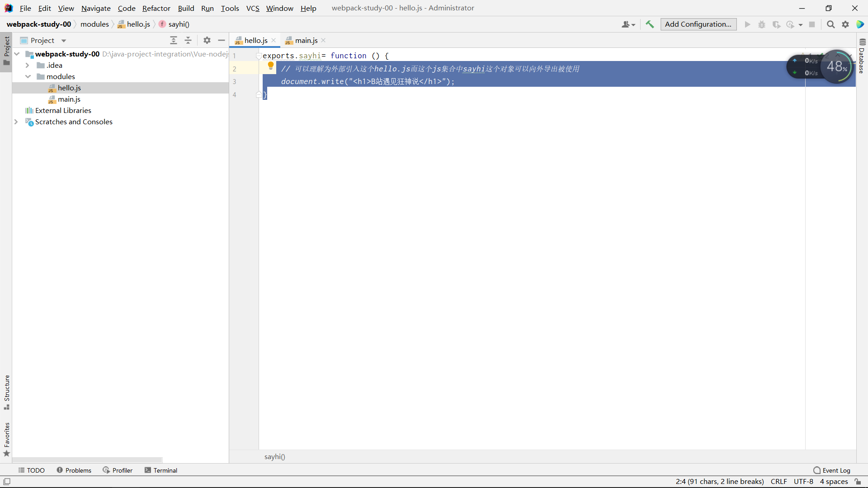868x488 pixels.
Task: Click Add Configuration button
Action: point(698,24)
